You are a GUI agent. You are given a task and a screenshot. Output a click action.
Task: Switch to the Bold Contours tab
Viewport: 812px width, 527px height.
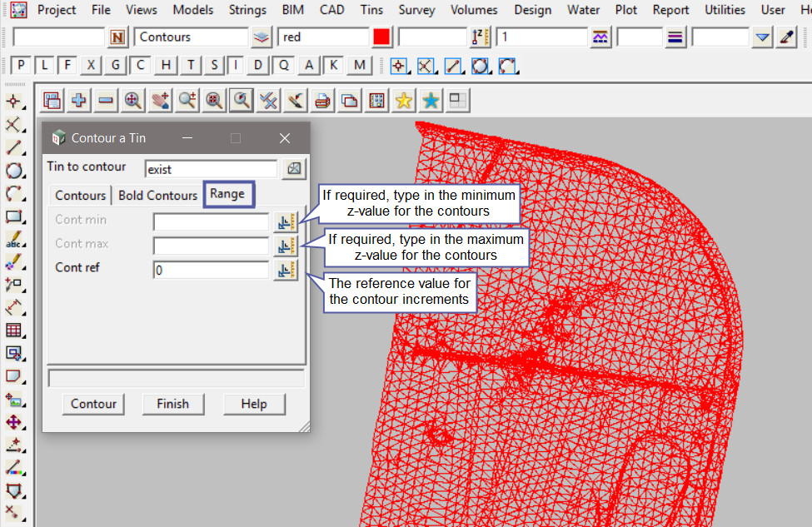[x=157, y=195]
